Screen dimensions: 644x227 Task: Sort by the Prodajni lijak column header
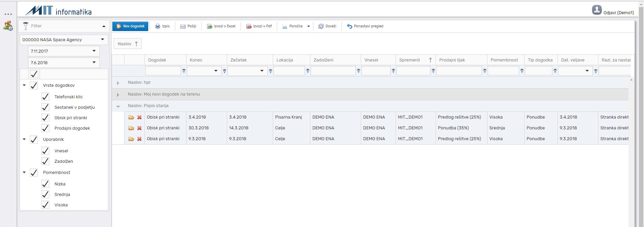click(461, 60)
